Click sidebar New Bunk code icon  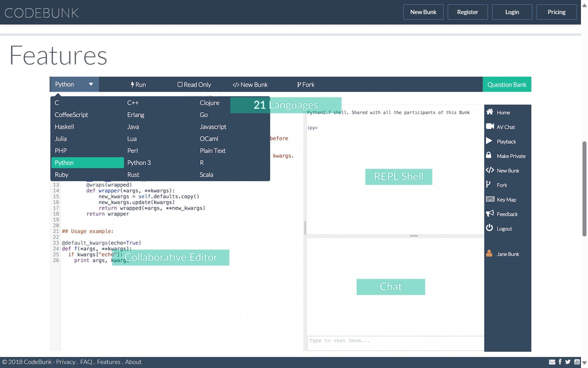point(490,170)
